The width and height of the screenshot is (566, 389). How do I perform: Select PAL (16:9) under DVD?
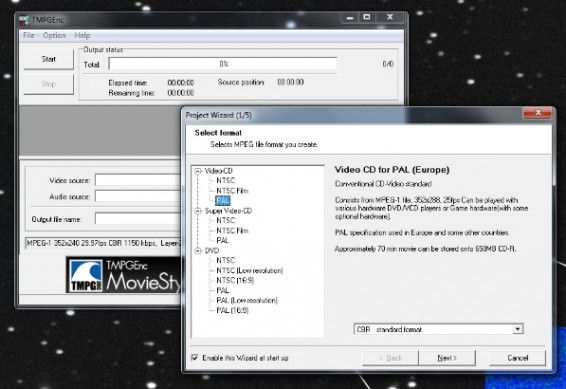point(232,310)
